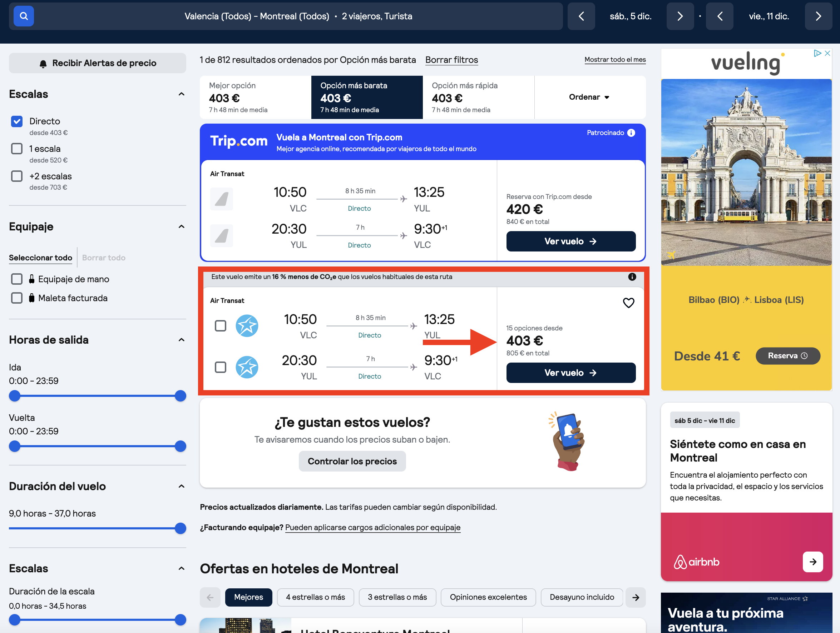Collapse the top Escalas section
Viewport: 840px width, 633px height.
(182, 94)
